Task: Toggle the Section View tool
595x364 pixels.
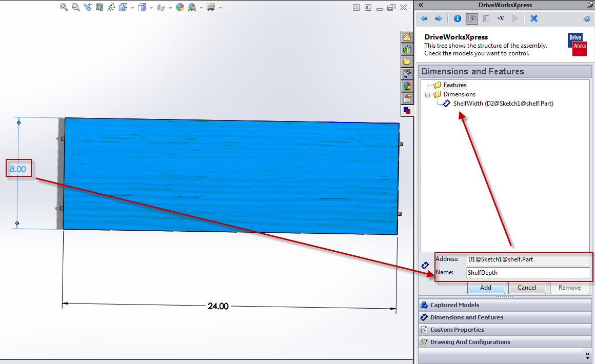Action: (100, 7)
